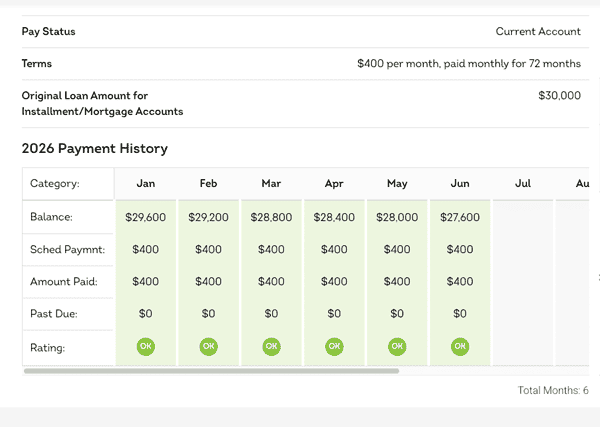Click the Sched Paymnt: row label
This screenshot has width=600, height=427.
tap(67, 249)
